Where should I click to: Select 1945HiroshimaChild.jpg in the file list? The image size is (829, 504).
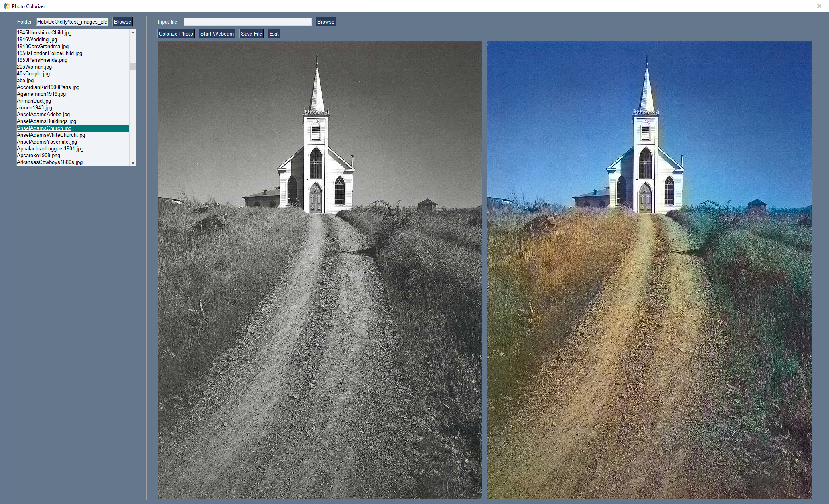(73, 32)
